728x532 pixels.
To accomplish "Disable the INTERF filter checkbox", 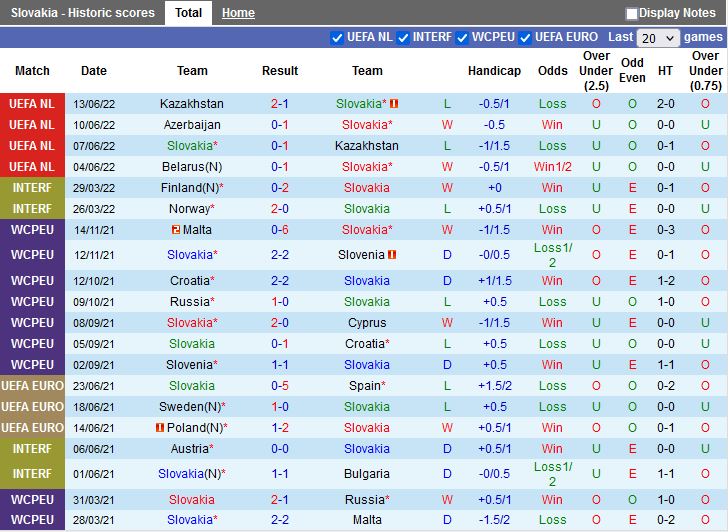I will click(403, 38).
